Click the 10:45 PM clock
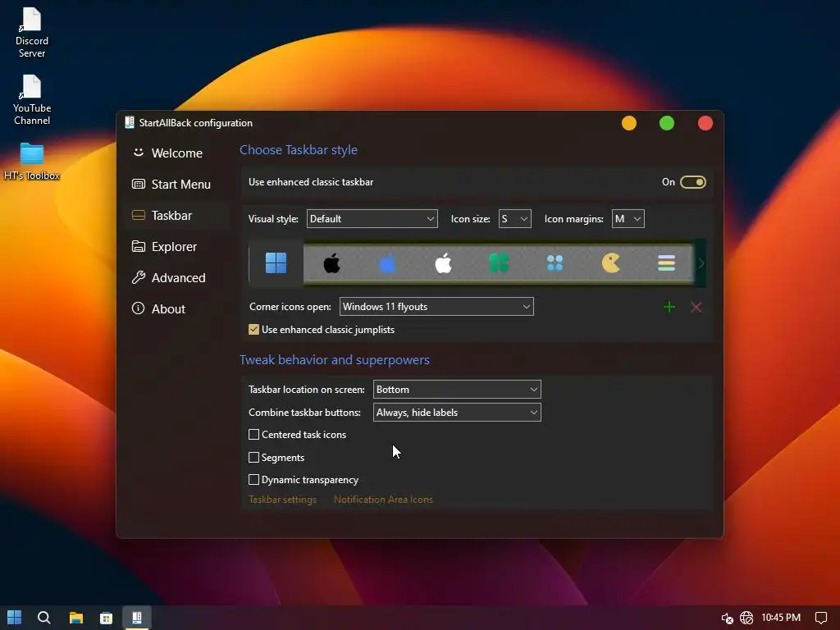The height and width of the screenshot is (630, 840). pos(781,618)
